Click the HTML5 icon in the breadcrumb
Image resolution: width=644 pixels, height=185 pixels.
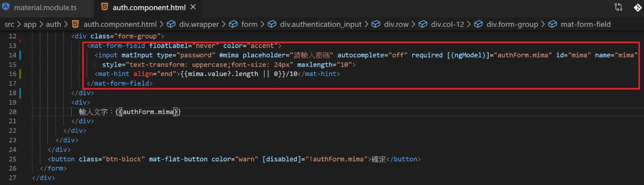(75, 24)
